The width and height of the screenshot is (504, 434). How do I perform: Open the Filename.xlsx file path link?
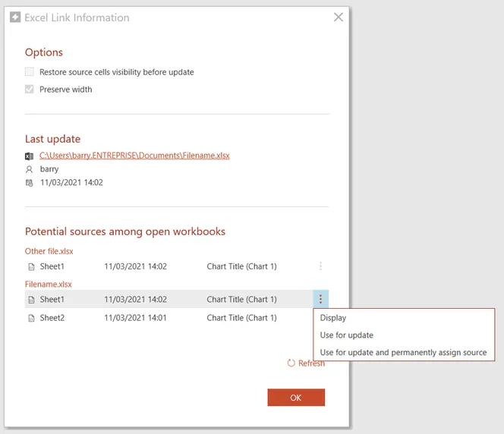[x=134, y=156]
